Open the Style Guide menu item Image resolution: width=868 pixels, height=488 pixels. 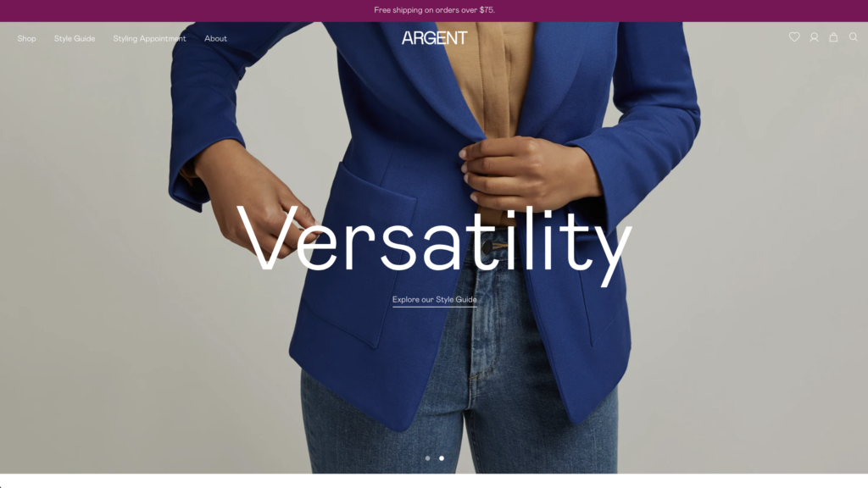pyautogui.click(x=75, y=39)
